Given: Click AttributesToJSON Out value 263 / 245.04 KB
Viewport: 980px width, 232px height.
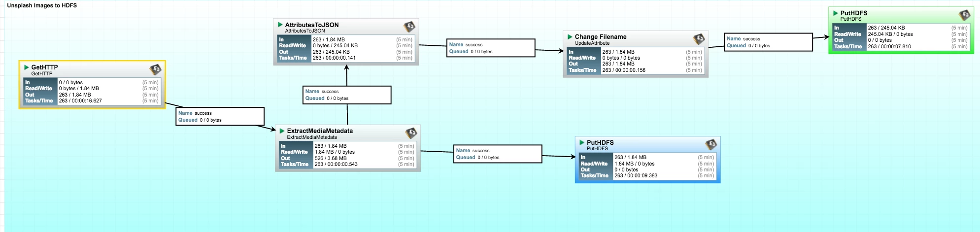Looking at the screenshot, I should tap(331, 52).
